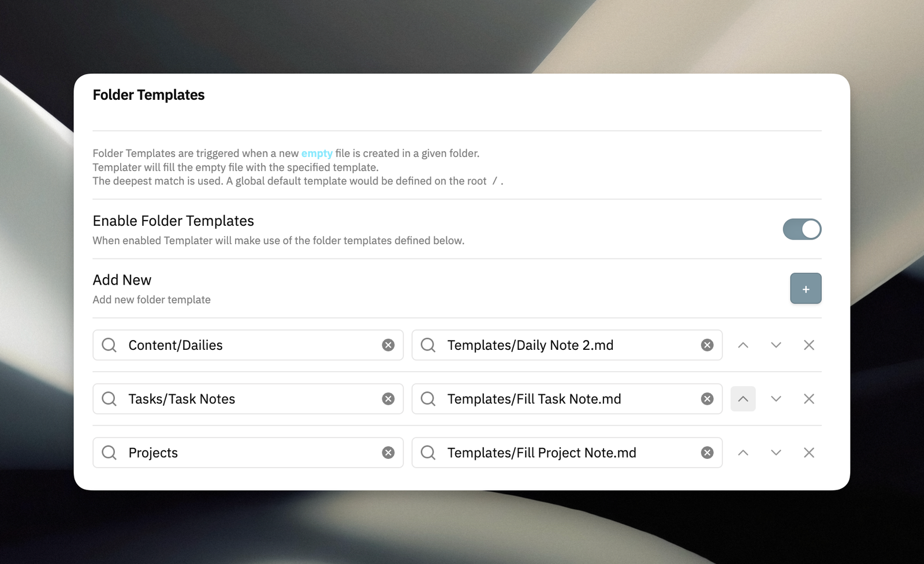Move Projects row up
This screenshot has width=924, height=564.
(x=743, y=453)
